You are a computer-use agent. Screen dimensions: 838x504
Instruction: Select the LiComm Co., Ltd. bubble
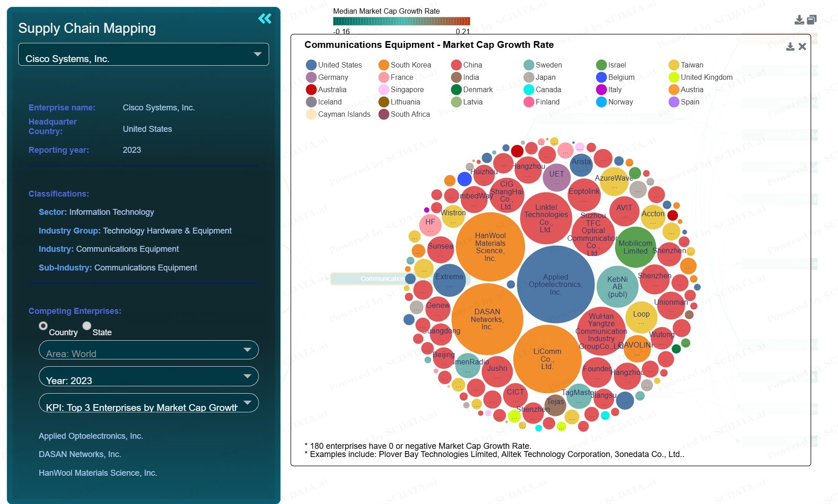[x=547, y=359]
